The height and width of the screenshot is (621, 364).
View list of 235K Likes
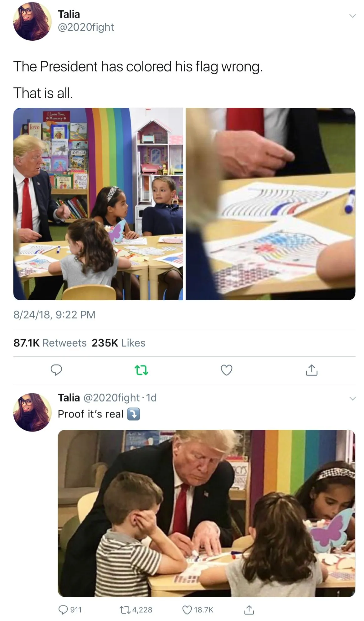coord(119,343)
